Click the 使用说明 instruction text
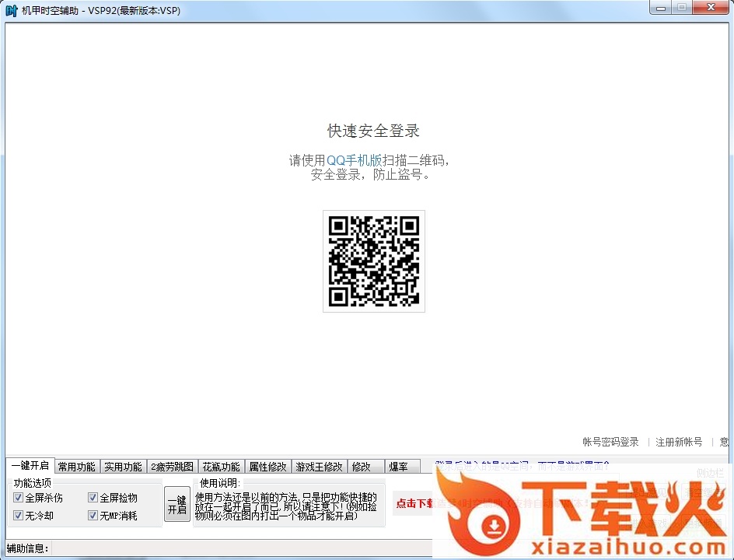The image size is (734, 560). [x=286, y=506]
